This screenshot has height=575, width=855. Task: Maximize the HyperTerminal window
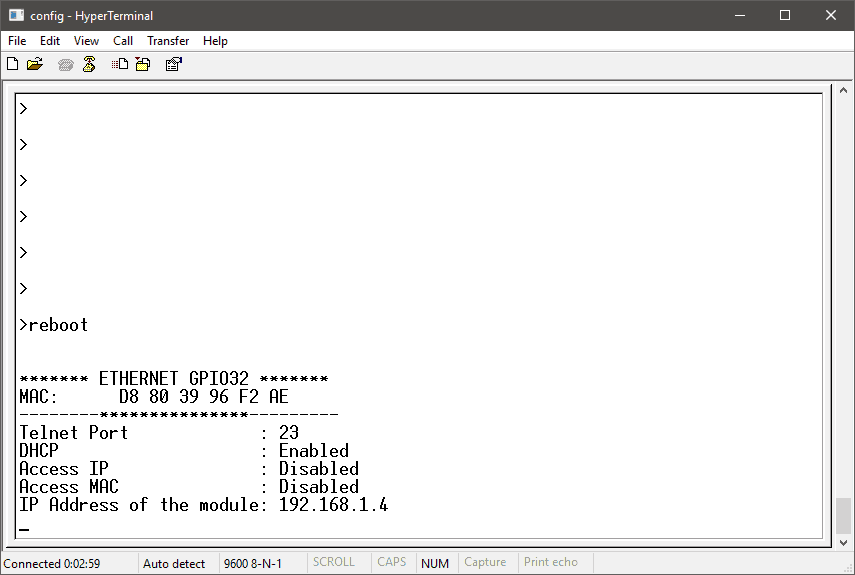click(785, 15)
